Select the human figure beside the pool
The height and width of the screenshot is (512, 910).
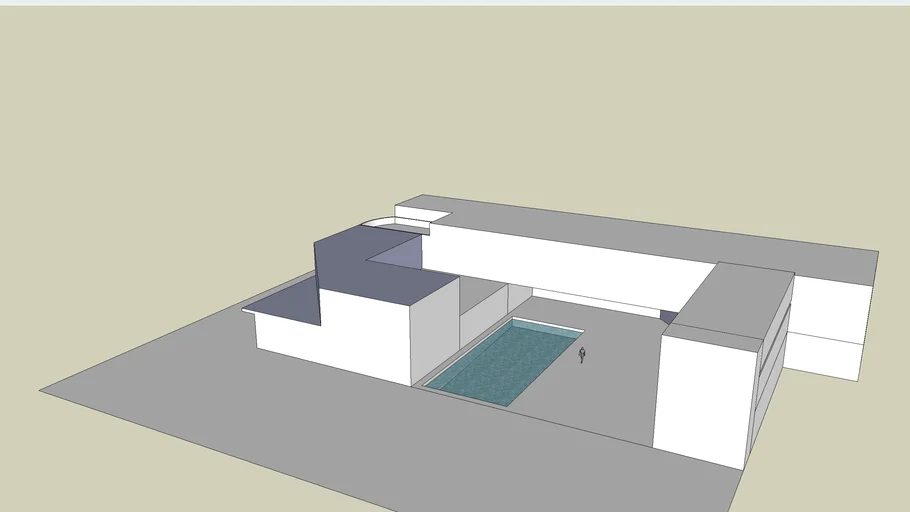(x=582, y=354)
